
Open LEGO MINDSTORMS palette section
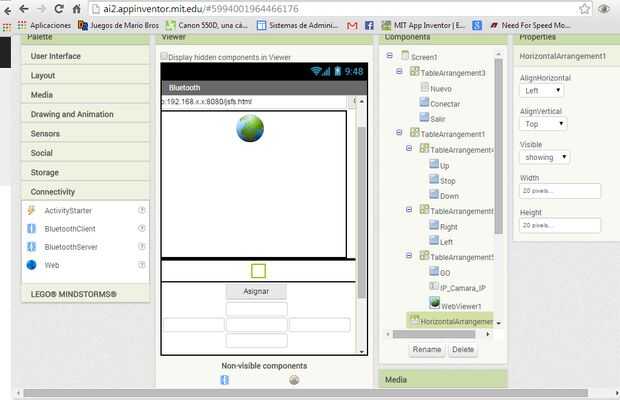point(86,294)
